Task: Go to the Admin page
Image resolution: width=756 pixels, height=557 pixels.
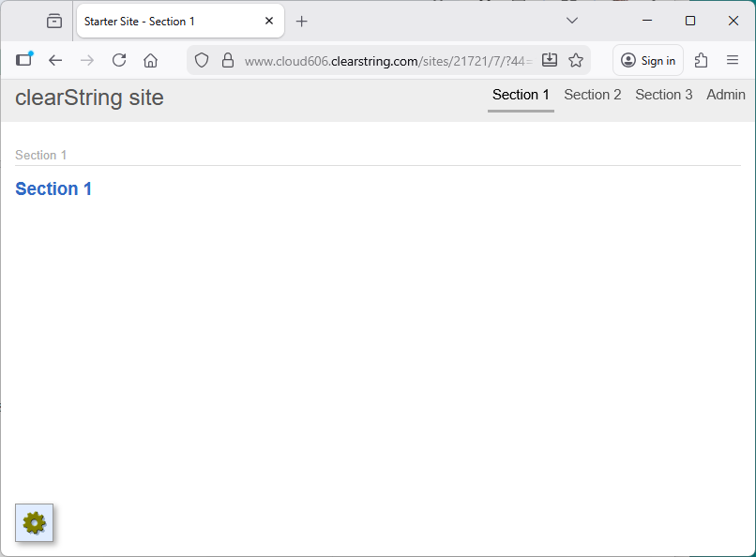Action: (x=725, y=95)
